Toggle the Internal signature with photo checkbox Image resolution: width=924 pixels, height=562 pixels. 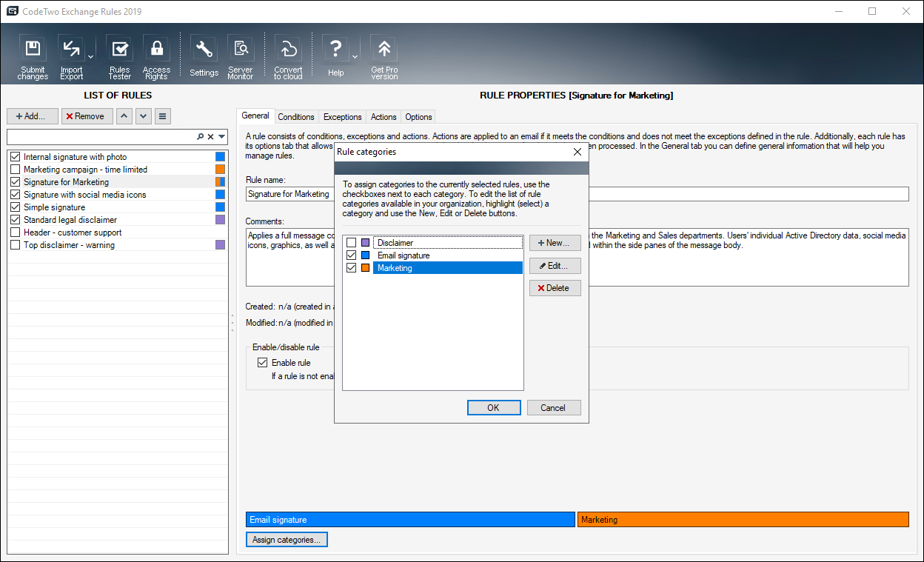pyautogui.click(x=16, y=157)
